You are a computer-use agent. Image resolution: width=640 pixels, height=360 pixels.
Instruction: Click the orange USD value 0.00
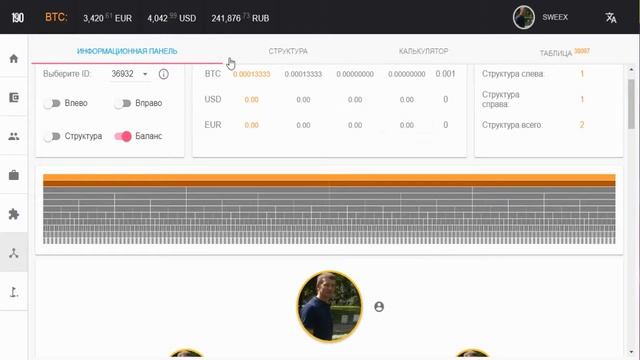pos(251,100)
